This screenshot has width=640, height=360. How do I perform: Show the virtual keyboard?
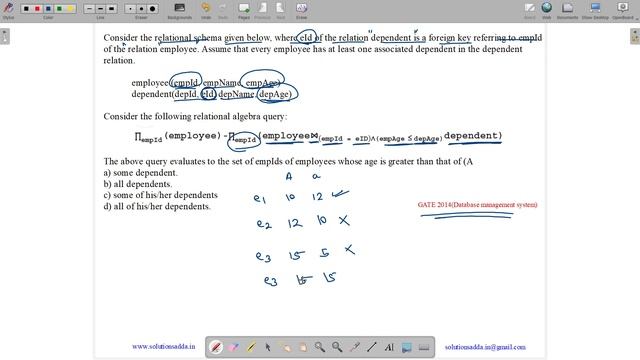click(x=424, y=347)
